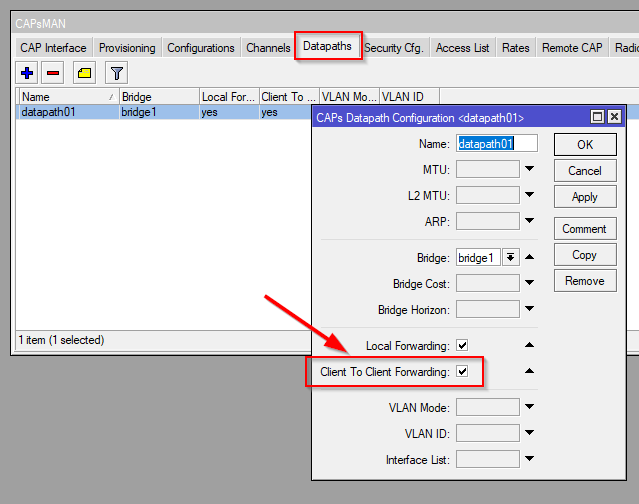Expand the MTU field arrow
Screen dimensions: 639x504
[x=530, y=169]
